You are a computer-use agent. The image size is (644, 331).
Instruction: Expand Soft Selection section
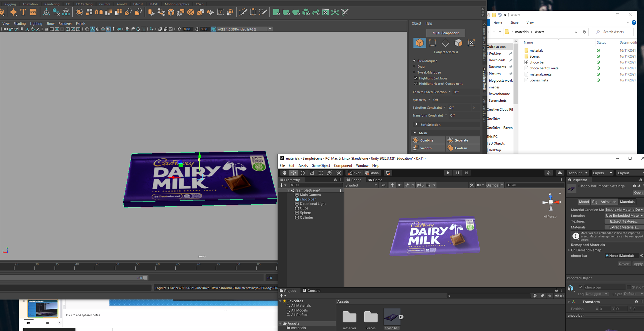click(x=416, y=124)
